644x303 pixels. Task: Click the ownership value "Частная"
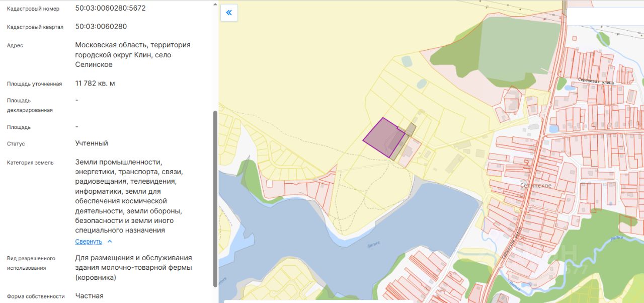[x=90, y=296]
